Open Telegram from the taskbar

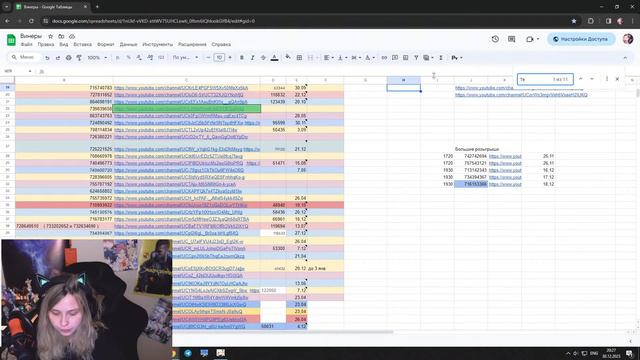tap(188, 353)
